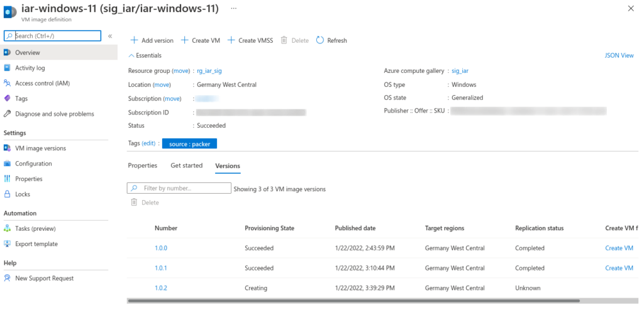Open the sig_iar compute gallery link
This screenshot has height=312, width=644.
460,70
